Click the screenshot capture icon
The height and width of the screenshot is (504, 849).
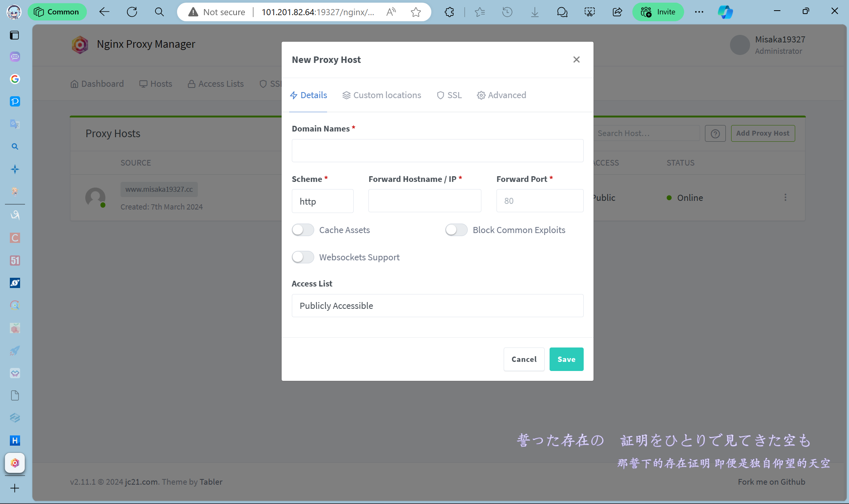pos(590,12)
